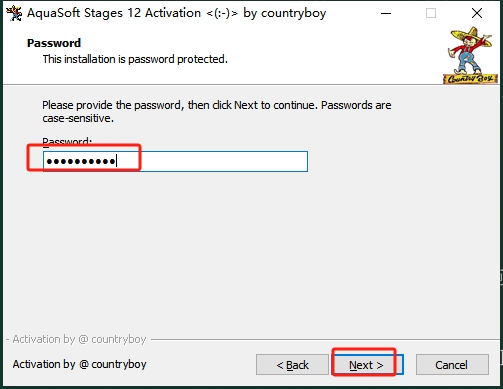This screenshot has height=389, width=503.
Task: Click the greyed-out maximize button
Action: click(x=431, y=13)
